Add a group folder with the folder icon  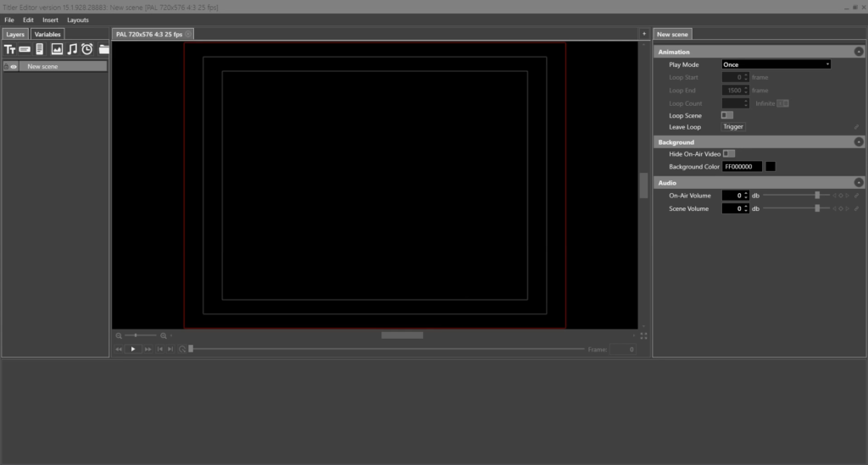point(103,50)
